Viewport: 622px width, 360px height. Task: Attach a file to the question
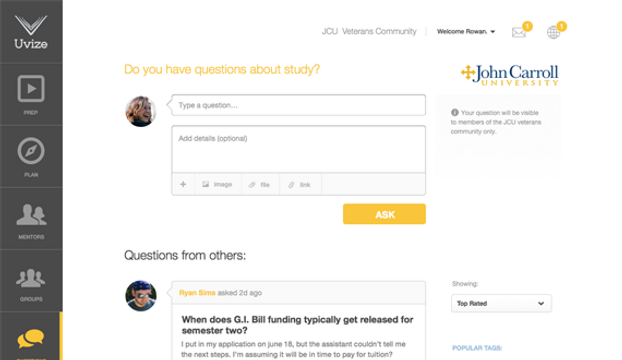260,184
